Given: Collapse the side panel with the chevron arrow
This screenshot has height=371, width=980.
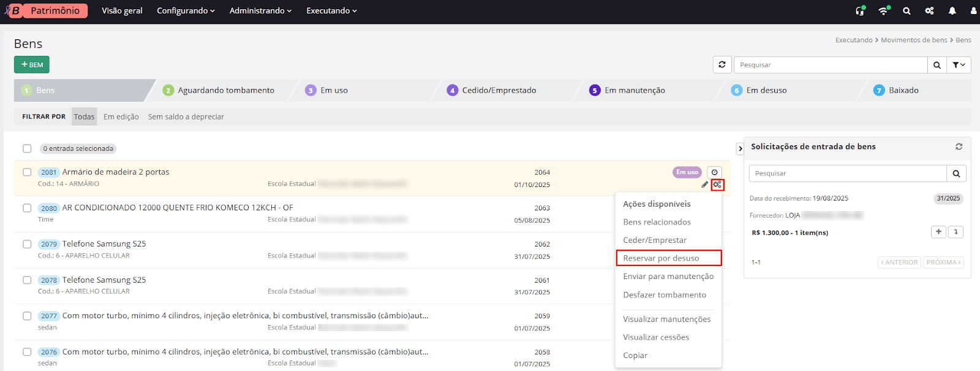Looking at the screenshot, I should point(740,148).
